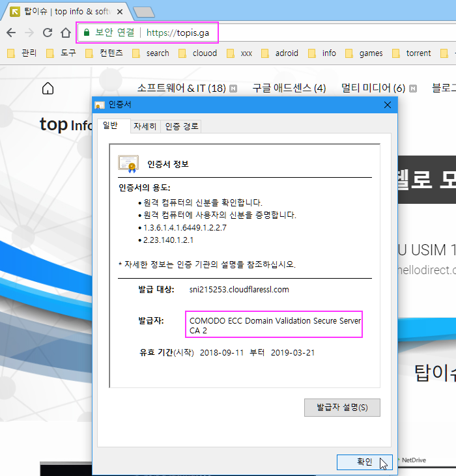Open the 소프트웨어 & IT (18) menu
This screenshot has width=456, height=476.
tap(182, 89)
